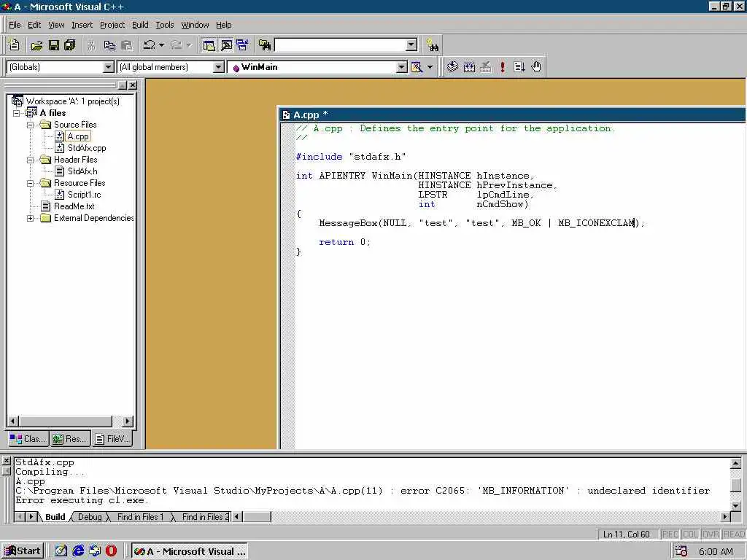Image resolution: width=747 pixels, height=560 pixels.
Task: Open the Project menu
Action: tap(112, 25)
